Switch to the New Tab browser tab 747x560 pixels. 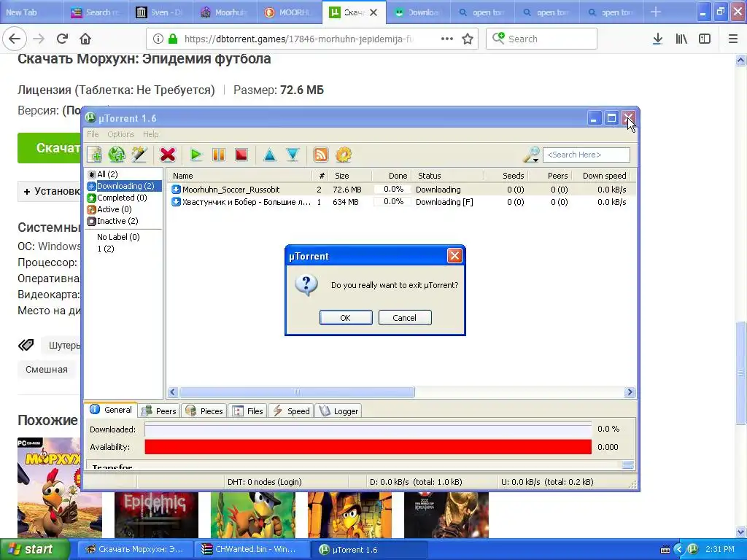pos(32,12)
